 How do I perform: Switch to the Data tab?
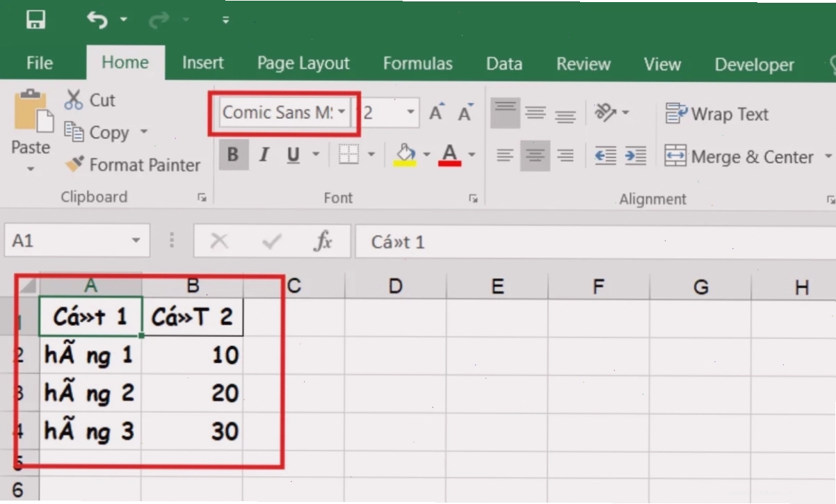click(504, 64)
